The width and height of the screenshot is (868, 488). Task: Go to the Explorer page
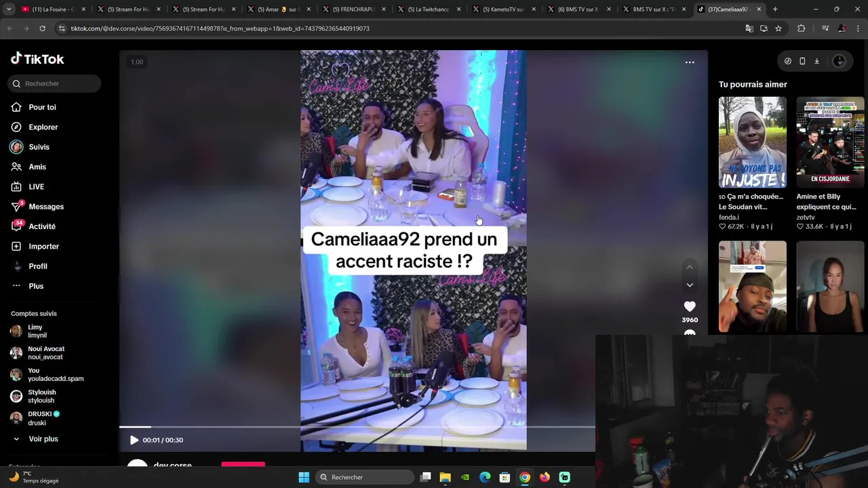point(43,127)
